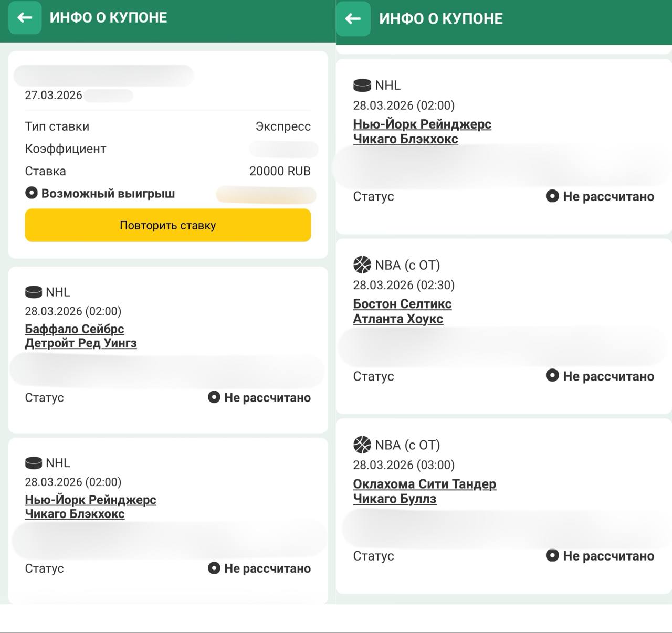Open the Оклахома Сити Тандер team link

tap(424, 484)
